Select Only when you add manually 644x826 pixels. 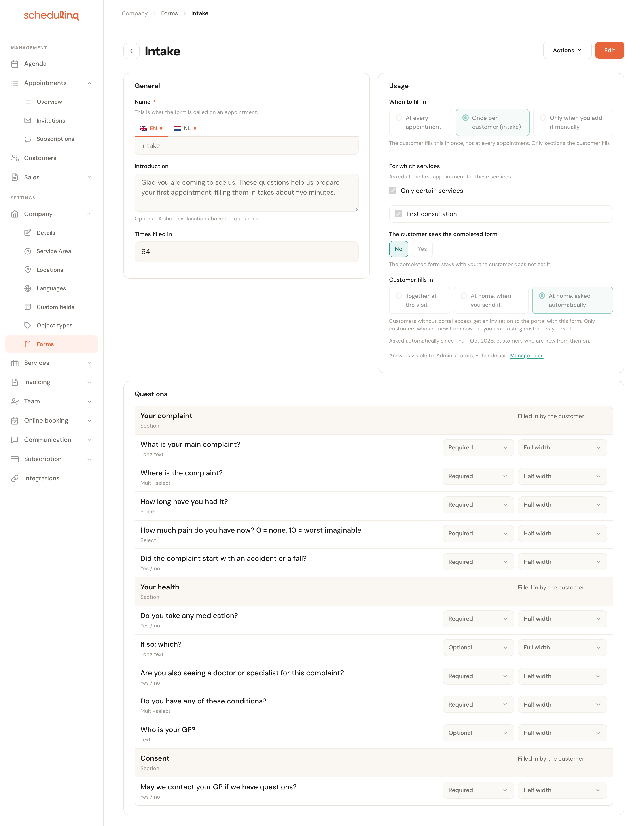pyautogui.click(x=573, y=123)
